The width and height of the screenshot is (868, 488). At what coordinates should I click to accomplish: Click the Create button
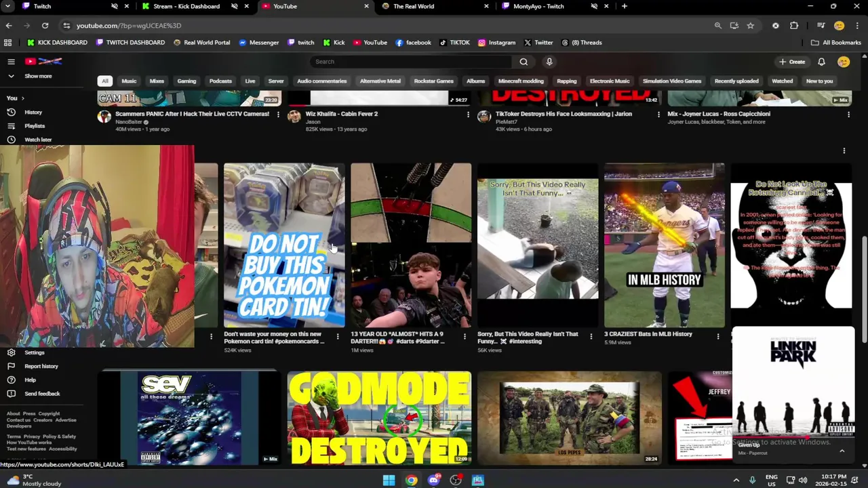click(x=792, y=62)
